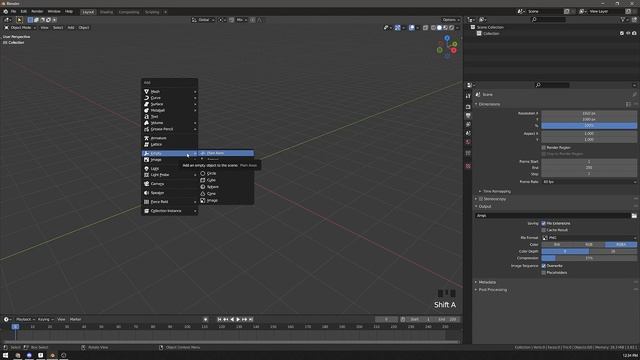This screenshot has height=360, width=640.
Task: Click the Cube empty icon in submenu
Action: [202, 180]
